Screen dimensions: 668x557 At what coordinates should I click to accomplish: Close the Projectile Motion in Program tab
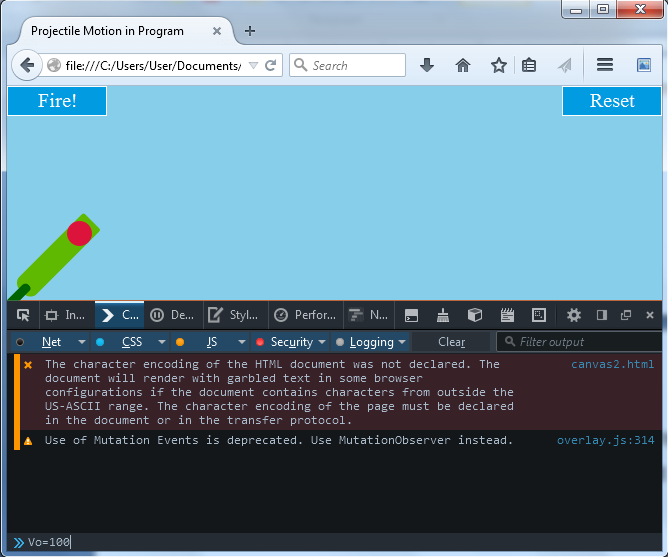pyautogui.click(x=217, y=31)
